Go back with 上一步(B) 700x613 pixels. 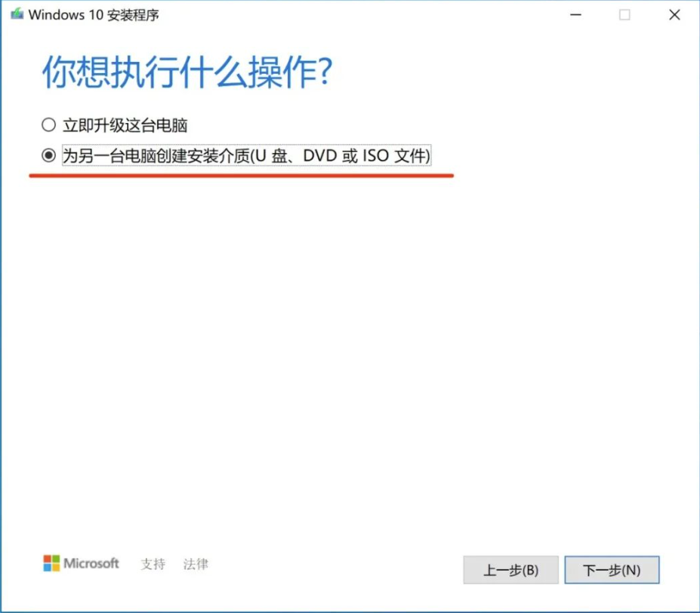pos(510,570)
